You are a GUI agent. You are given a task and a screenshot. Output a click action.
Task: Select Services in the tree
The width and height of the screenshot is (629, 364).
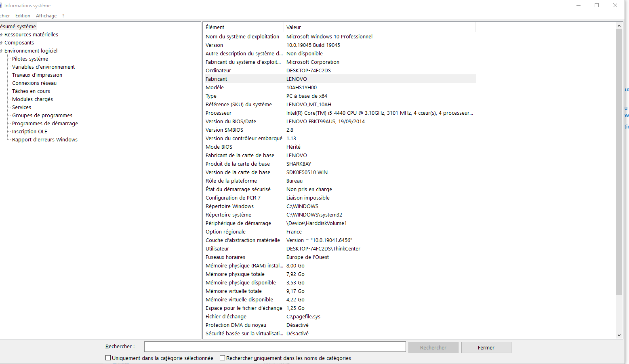[x=21, y=107]
